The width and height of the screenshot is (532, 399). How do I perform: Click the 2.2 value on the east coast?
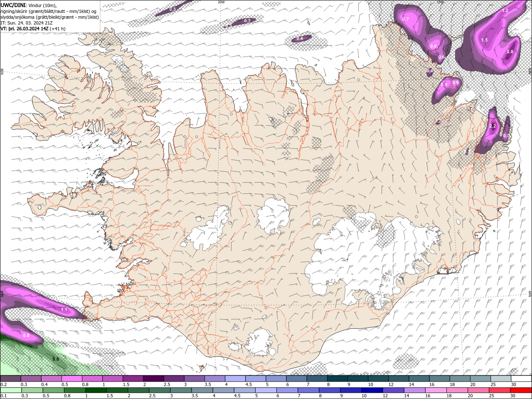pos(493,126)
